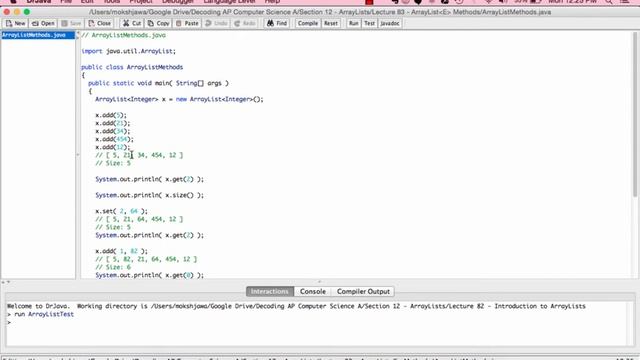Click the 'run ArrayListTest' line in Interactions
The height and width of the screenshot is (360, 640).
[44, 314]
